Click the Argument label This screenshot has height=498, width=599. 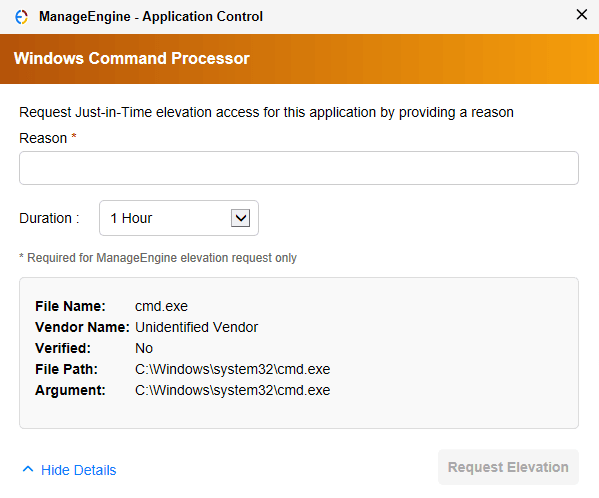[70, 390]
